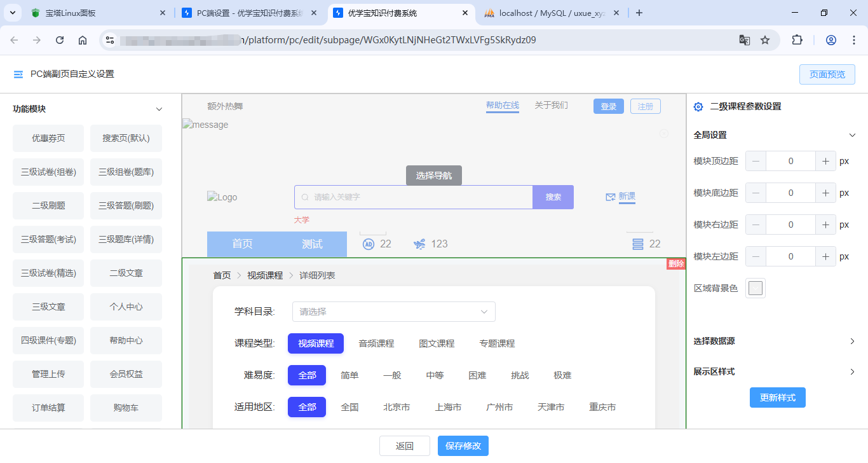Image resolution: width=868 pixels, height=463 pixels.
Task: Click the 保存修改 button
Action: (x=463, y=446)
